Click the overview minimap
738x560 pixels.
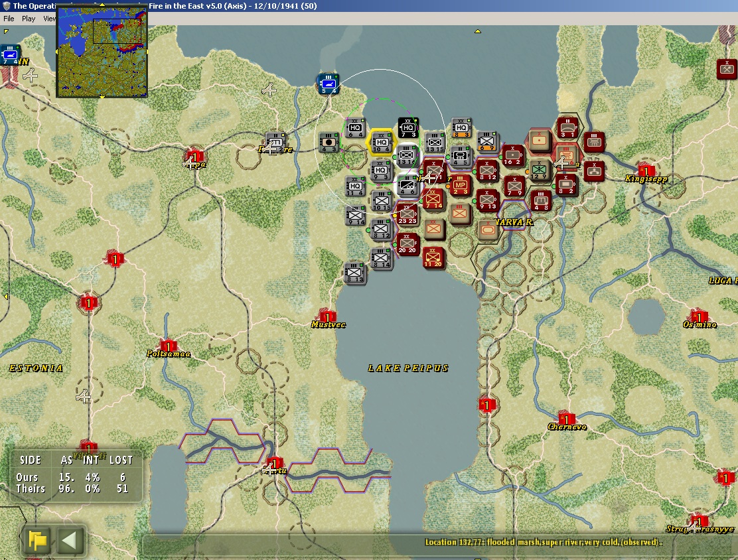click(x=102, y=51)
